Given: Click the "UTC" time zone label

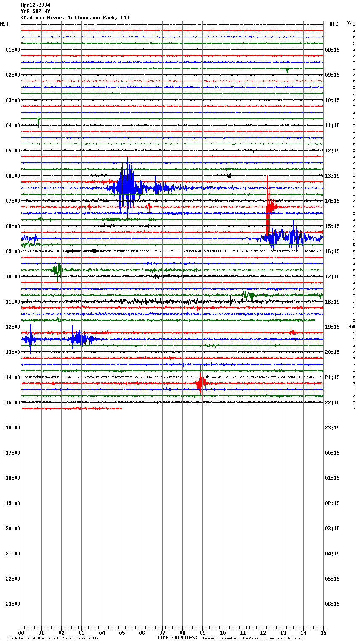Looking at the screenshot, I should 333,24.
